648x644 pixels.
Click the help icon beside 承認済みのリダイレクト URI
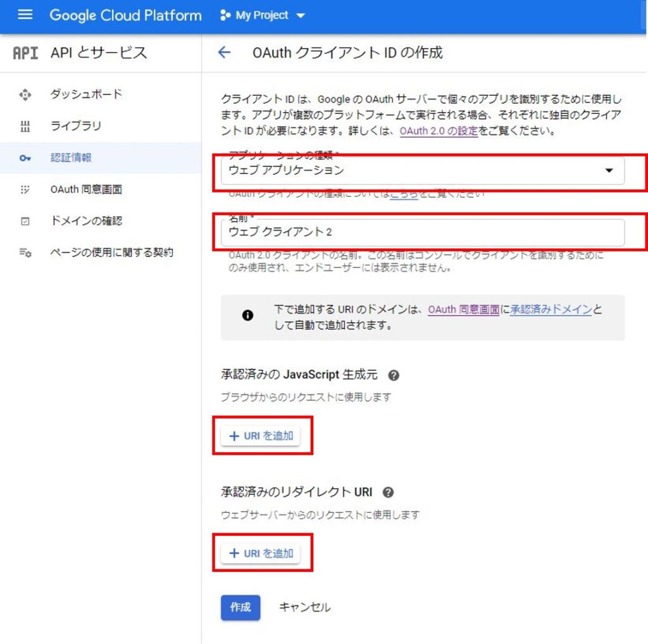coord(388,492)
